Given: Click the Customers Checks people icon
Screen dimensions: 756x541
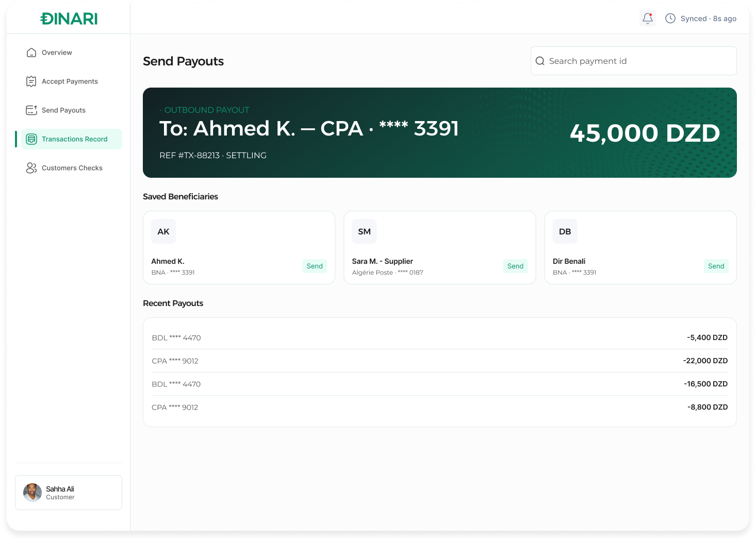Looking at the screenshot, I should 31,168.
